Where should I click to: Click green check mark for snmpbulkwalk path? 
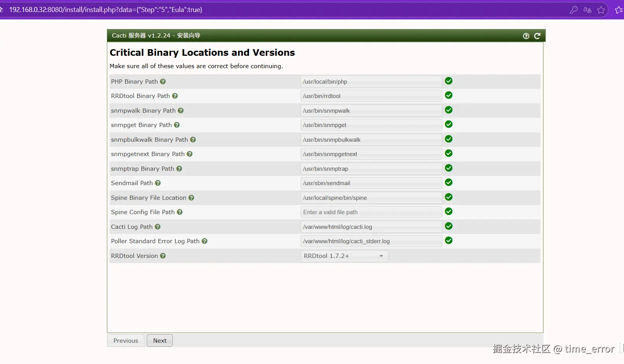(x=449, y=139)
